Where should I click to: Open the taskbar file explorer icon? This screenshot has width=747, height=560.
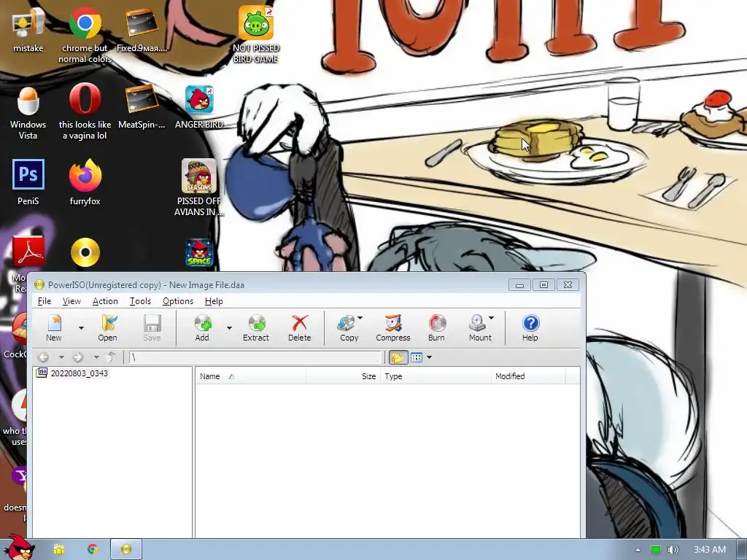[59, 550]
